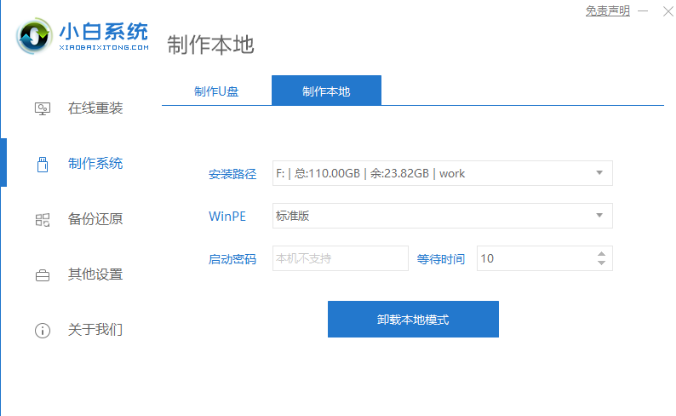Click the 等待时间 value field showing 10
This screenshot has width=676, height=416.
[533, 258]
